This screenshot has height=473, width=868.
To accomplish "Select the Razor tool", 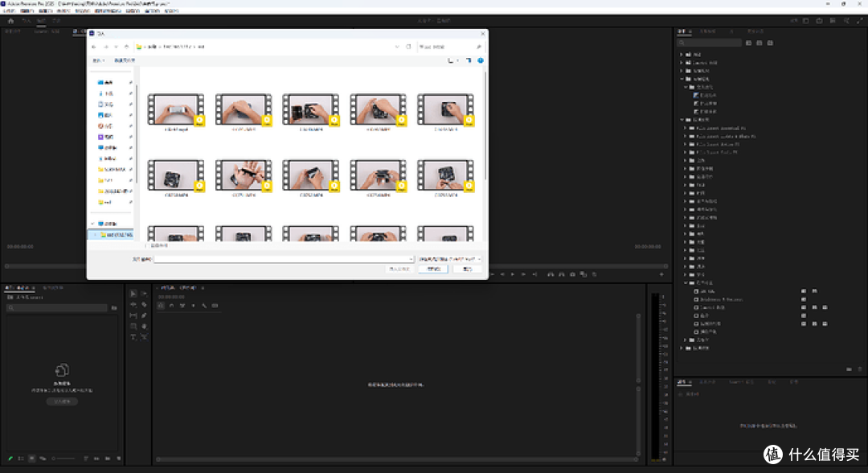I will coord(144,305).
